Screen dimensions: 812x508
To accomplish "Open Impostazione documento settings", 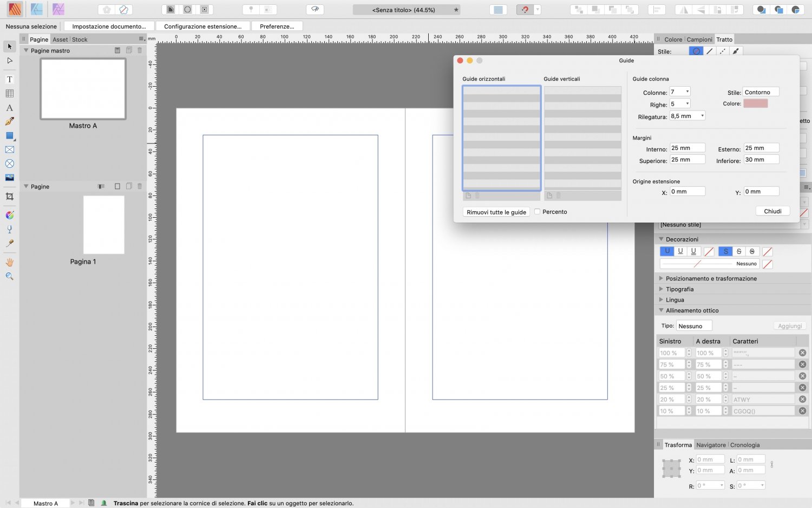I will pyautogui.click(x=109, y=26).
